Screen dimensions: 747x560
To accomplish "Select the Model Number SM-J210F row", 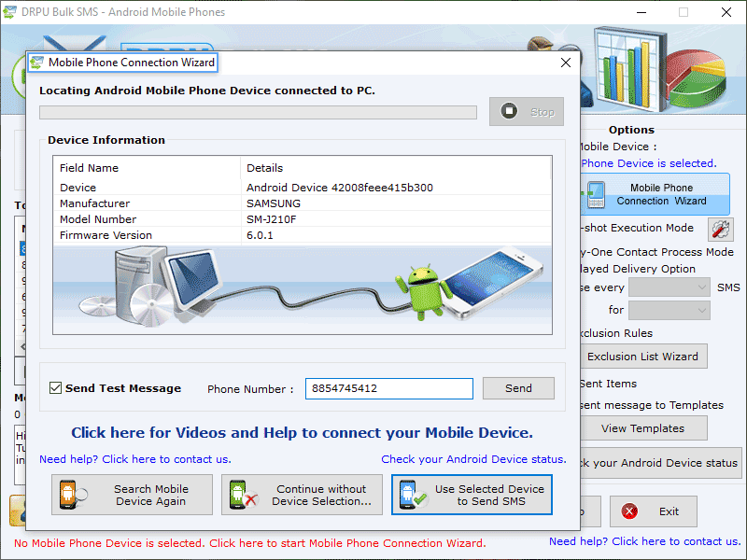I will tap(302, 219).
